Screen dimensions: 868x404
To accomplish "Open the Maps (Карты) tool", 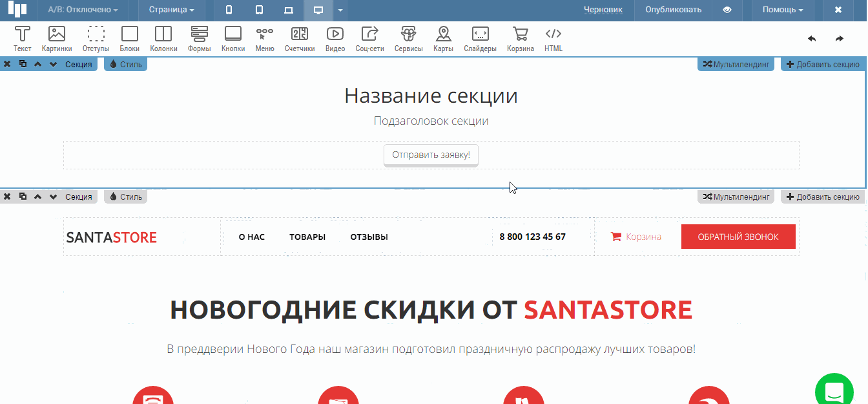I will 443,39.
